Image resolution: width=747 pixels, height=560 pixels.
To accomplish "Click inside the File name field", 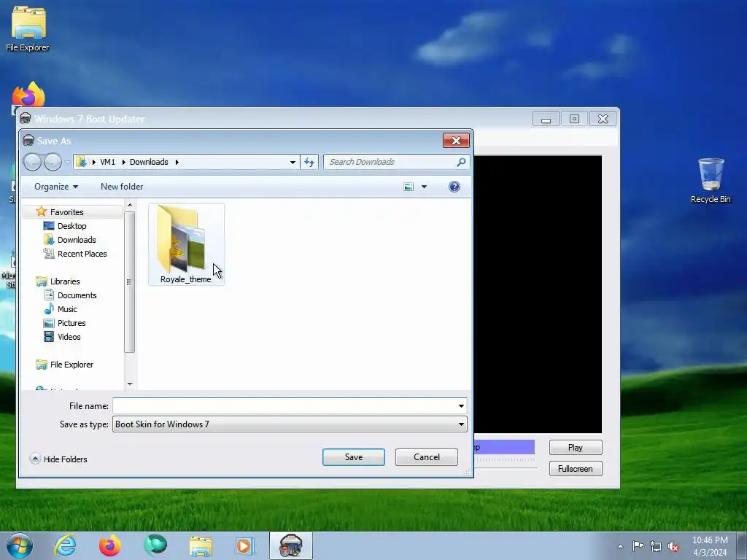I will tap(284, 406).
